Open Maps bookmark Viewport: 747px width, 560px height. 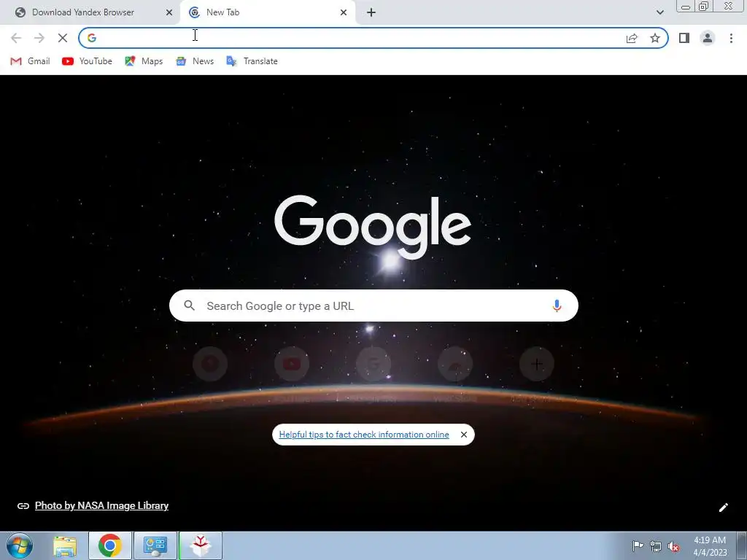(x=144, y=61)
